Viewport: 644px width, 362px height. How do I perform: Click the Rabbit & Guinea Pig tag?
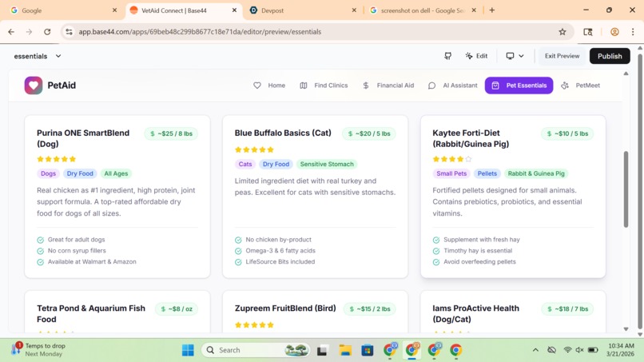(x=536, y=173)
